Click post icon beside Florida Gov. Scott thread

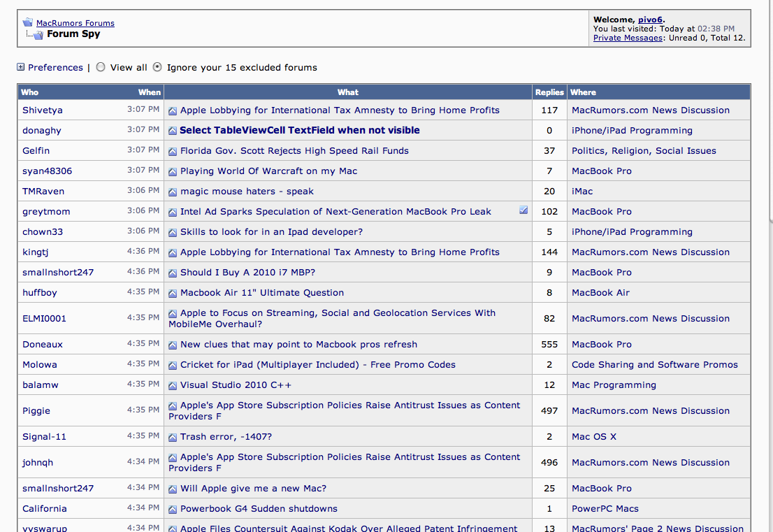pos(173,152)
